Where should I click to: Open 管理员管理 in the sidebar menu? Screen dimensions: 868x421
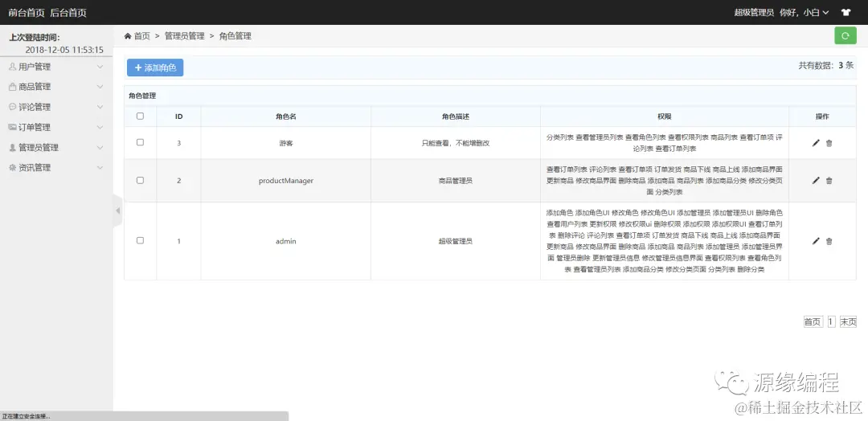pos(56,148)
